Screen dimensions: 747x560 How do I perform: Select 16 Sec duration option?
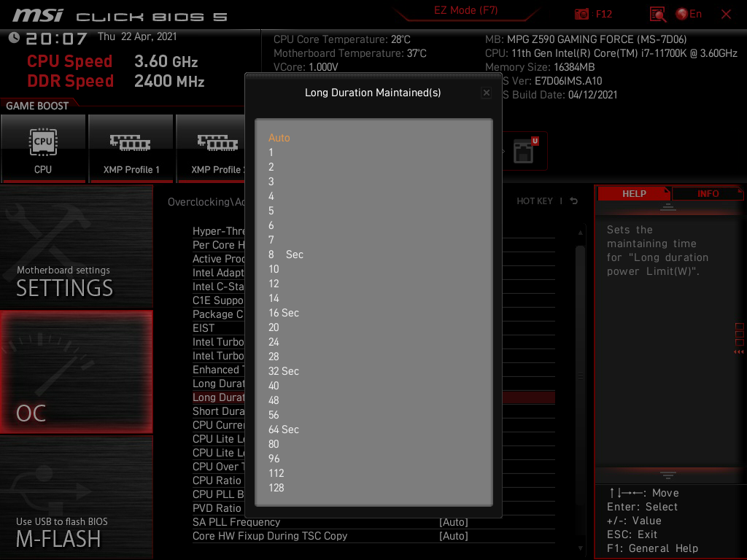click(284, 313)
